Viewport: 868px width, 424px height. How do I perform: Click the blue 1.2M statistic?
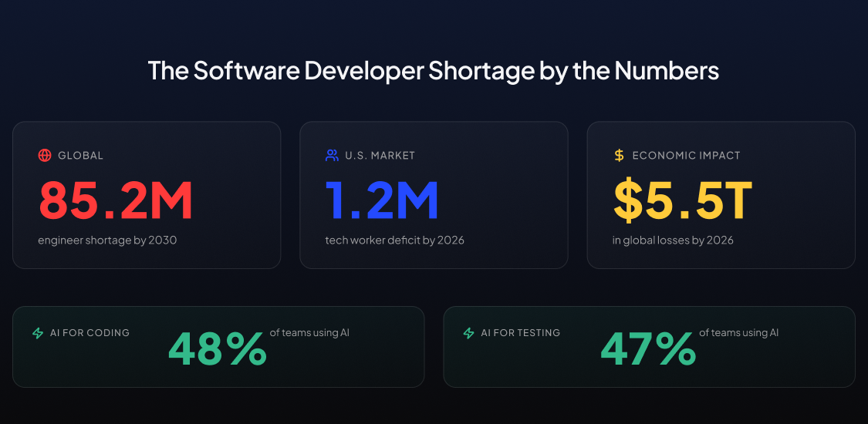click(x=382, y=200)
